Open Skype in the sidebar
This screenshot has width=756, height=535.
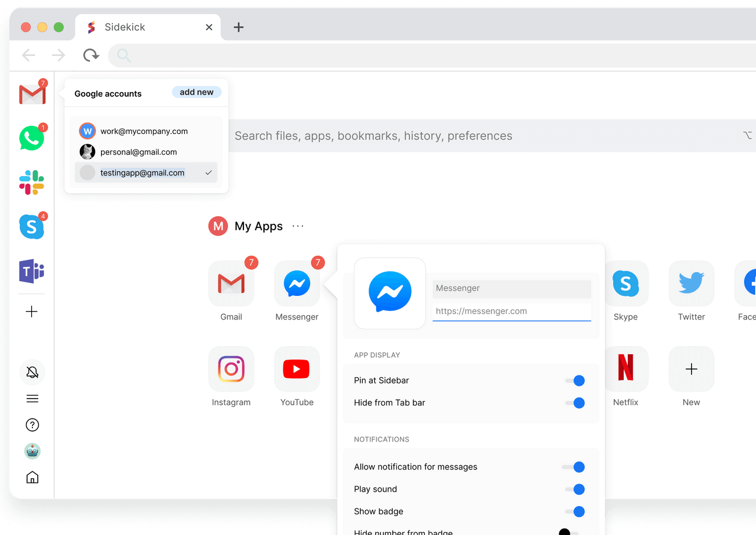coord(32,227)
